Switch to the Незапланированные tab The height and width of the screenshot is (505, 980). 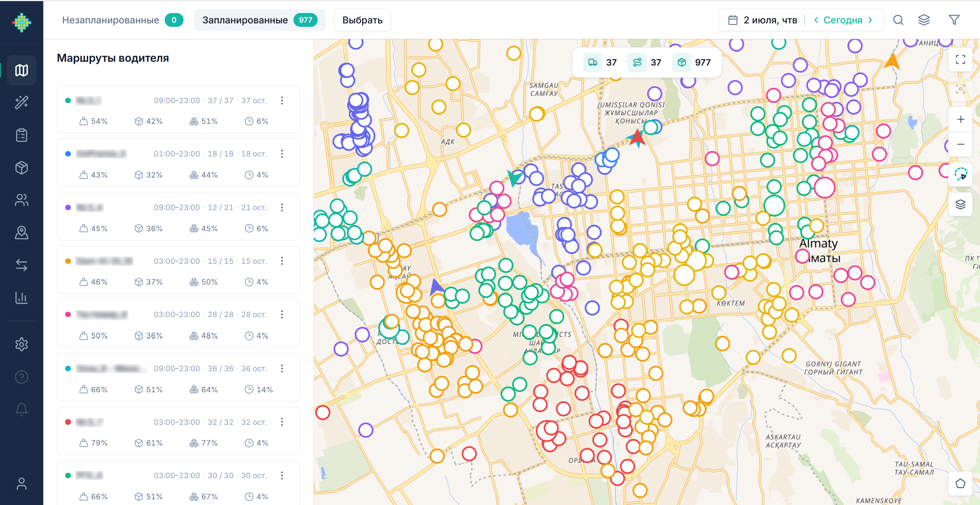123,20
